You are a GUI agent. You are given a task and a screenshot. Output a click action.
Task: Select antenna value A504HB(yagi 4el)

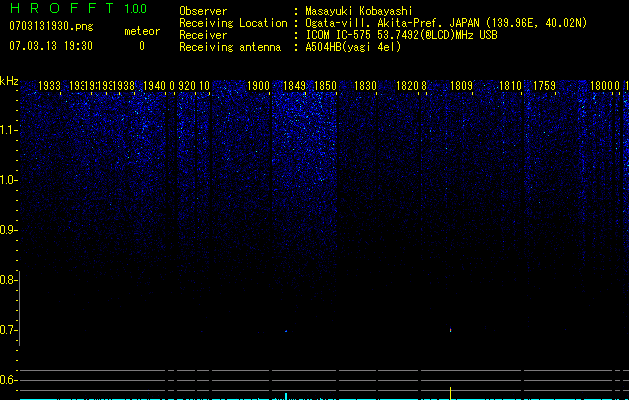[353, 47]
